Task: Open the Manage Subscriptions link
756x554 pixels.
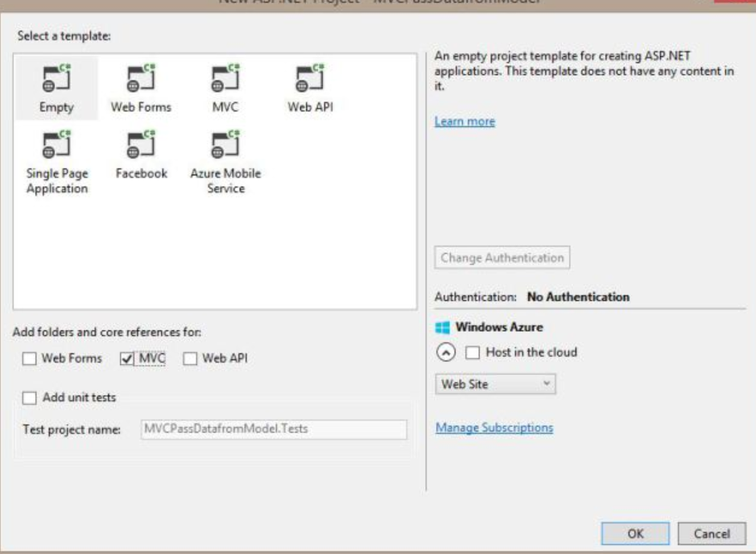Action: [494, 428]
